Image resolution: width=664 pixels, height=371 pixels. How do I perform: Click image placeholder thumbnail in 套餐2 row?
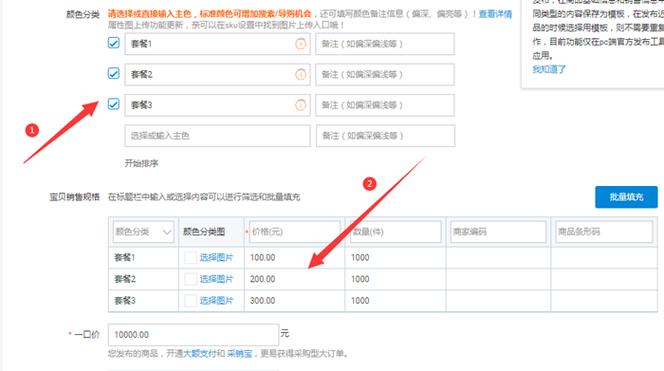[191, 279]
